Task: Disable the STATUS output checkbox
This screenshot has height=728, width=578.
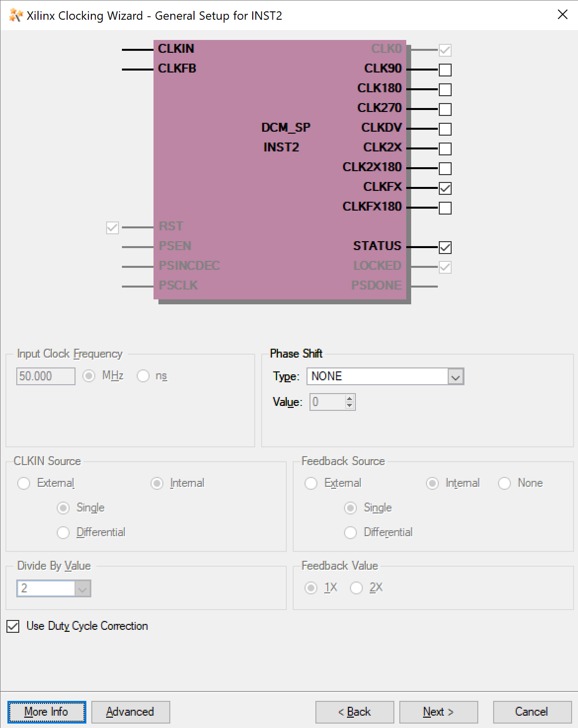Action: tap(445, 248)
